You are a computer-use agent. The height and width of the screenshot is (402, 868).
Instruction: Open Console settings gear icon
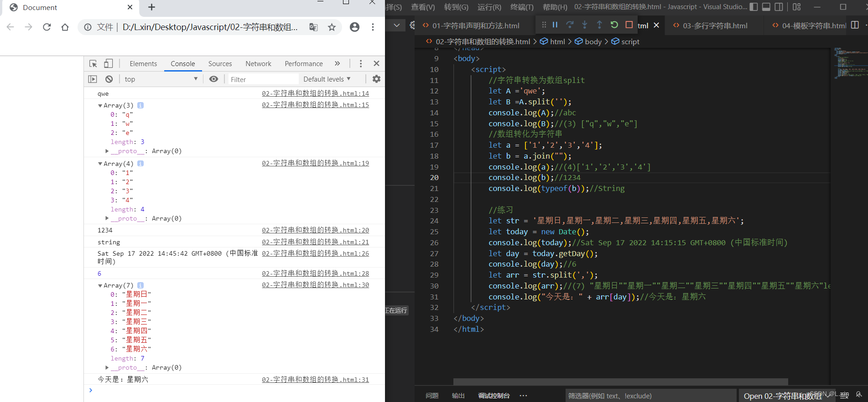(x=376, y=79)
